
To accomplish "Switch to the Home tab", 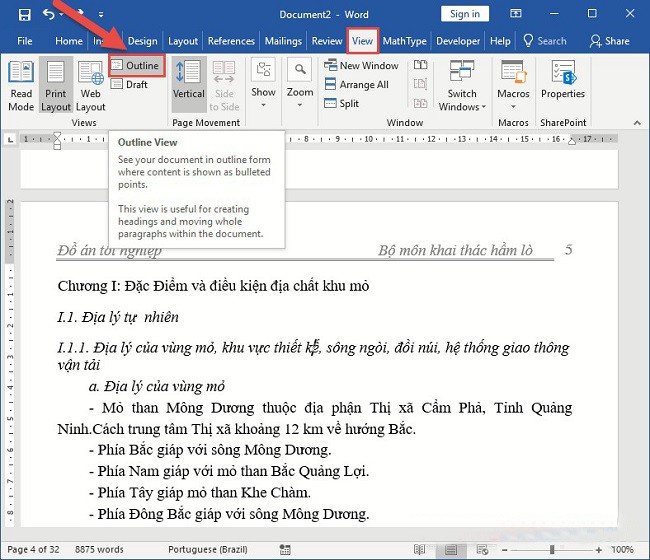I will [x=69, y=41].
